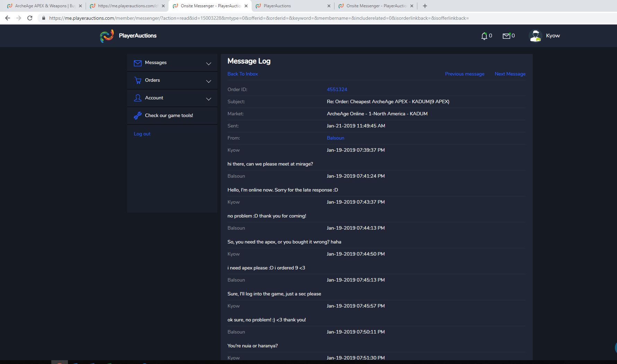Click Back To Inbox
This screenshot has height=364, width=617.
tap(242, 74)
